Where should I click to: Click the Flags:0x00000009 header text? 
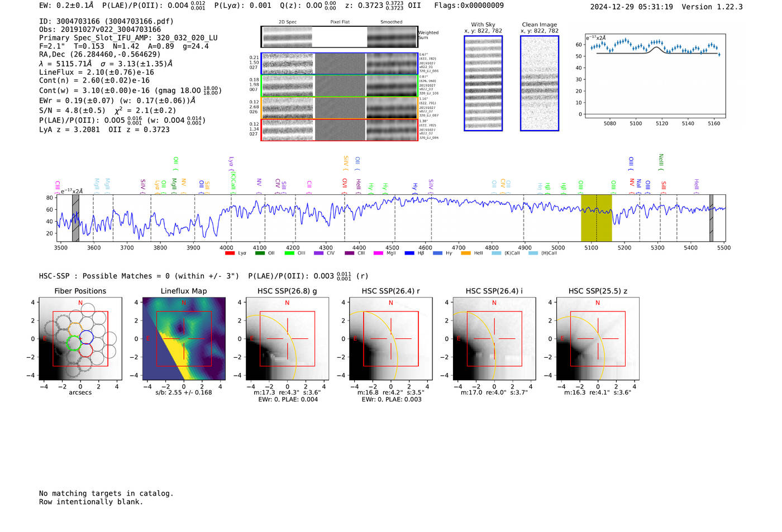pyautogui.click(x=469, y=6)
